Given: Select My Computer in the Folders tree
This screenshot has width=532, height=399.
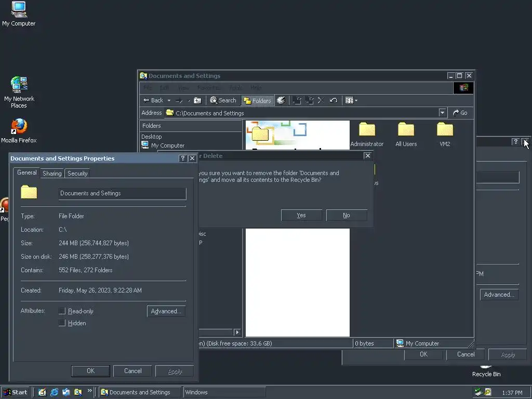Looking at the screenshot, I should click(163, 145).
